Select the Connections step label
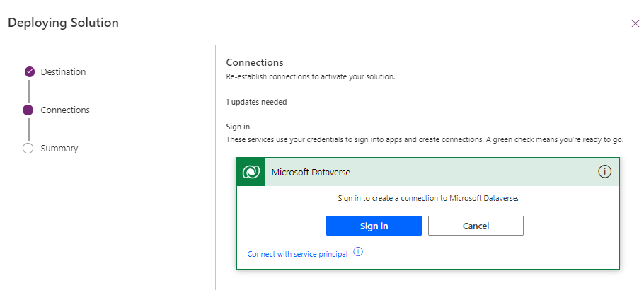 (x=65, y=110)
